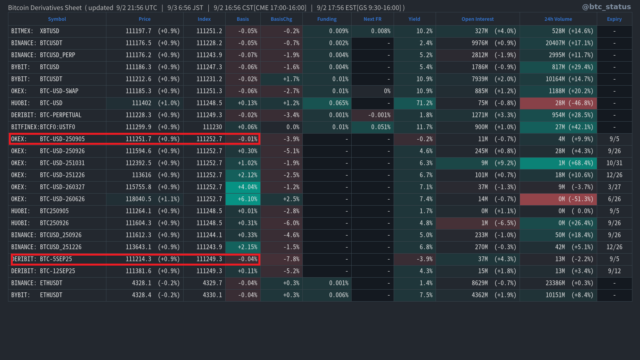
Task: Select the BYBIT ETHUSDT row
Action: tap(320, 295)
